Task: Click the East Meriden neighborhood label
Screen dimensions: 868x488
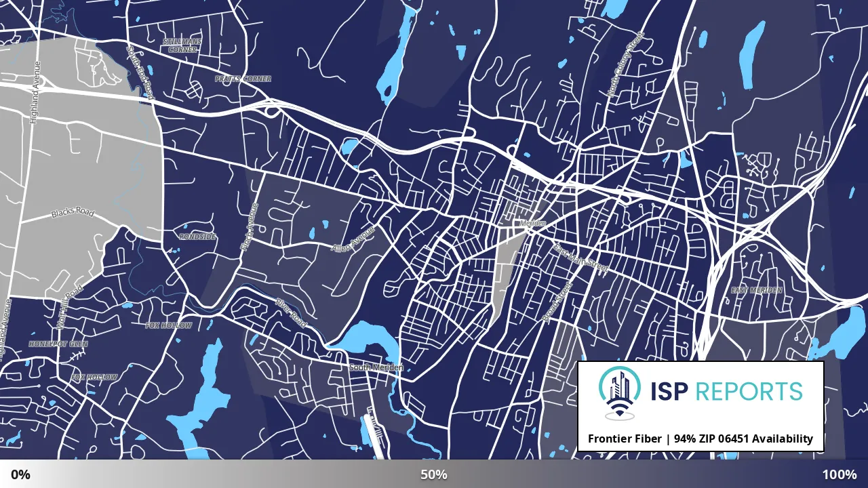Action: point(757,290)
